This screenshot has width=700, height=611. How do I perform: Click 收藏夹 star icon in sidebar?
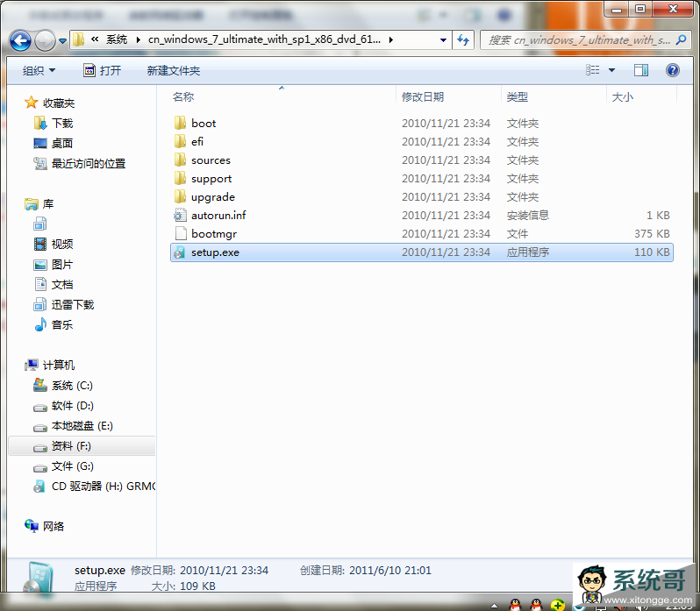click(x=32, y=103)
